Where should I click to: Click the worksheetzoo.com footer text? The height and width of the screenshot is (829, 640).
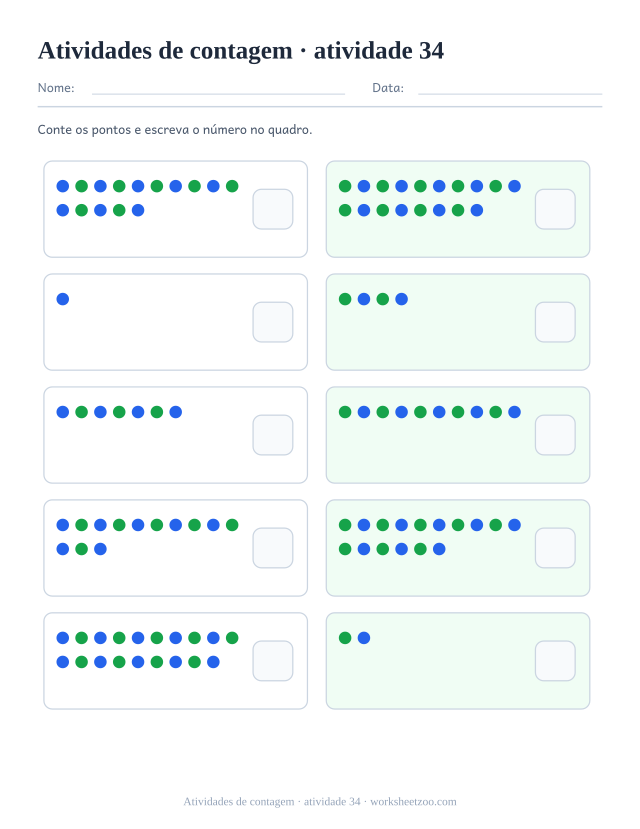point(413,802)
